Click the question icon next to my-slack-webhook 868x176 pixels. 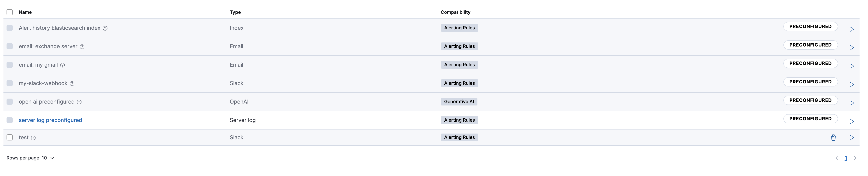coord(72,83)
